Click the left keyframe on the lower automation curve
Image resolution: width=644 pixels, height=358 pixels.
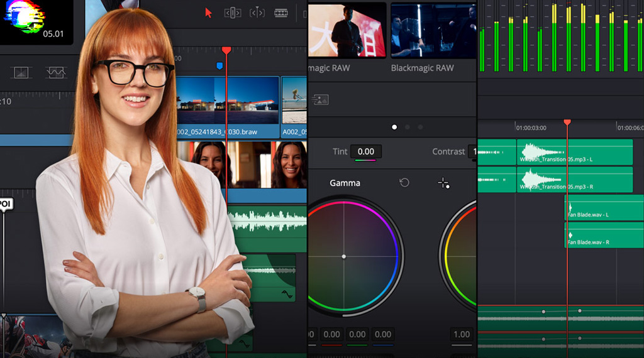(x=543, y=339)
